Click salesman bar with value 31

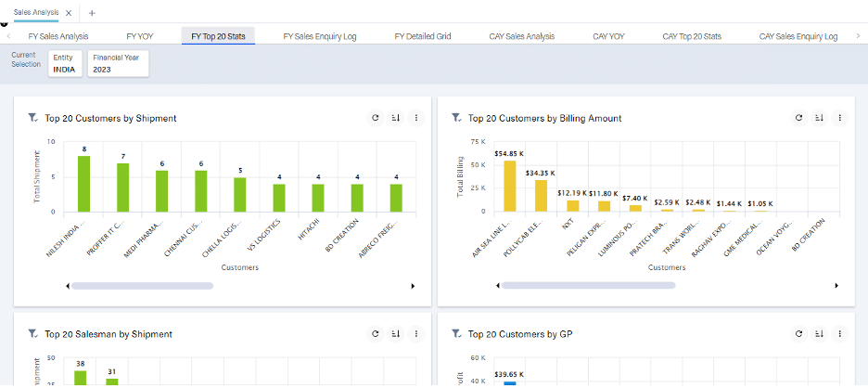[112, 382]
